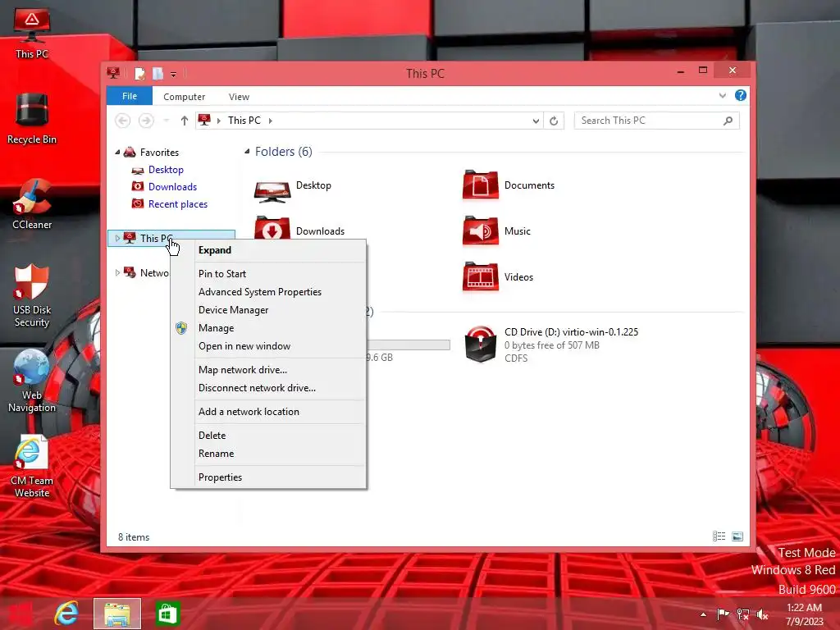This screenshot has width=840, height=630.
Task: Open the Downloads folder in Folders
Action: click(x=299, y=230)
